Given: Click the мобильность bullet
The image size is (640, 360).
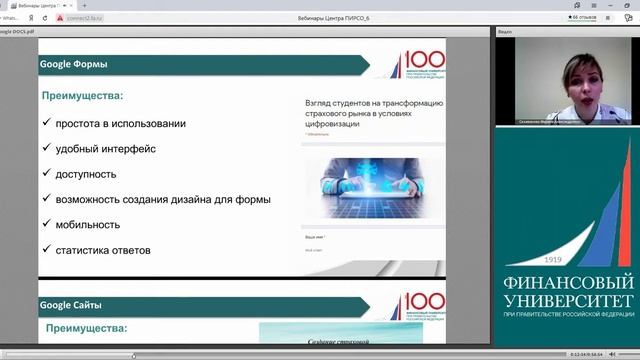Looking at the screenshot, I should click(x=88, y=225).
